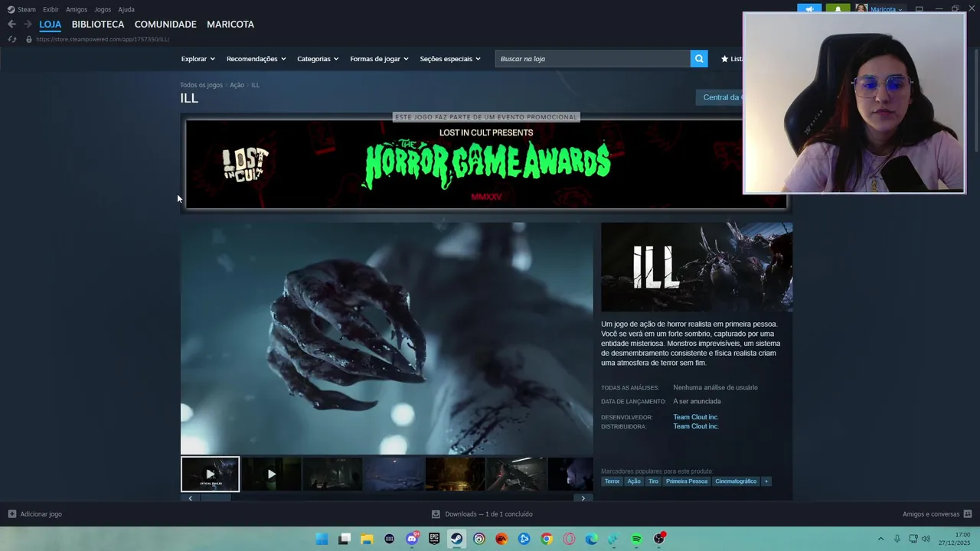This screenshot has height=551, width=980.
Task: Open the Steam announcements megaphone icon
Action: 809,9
